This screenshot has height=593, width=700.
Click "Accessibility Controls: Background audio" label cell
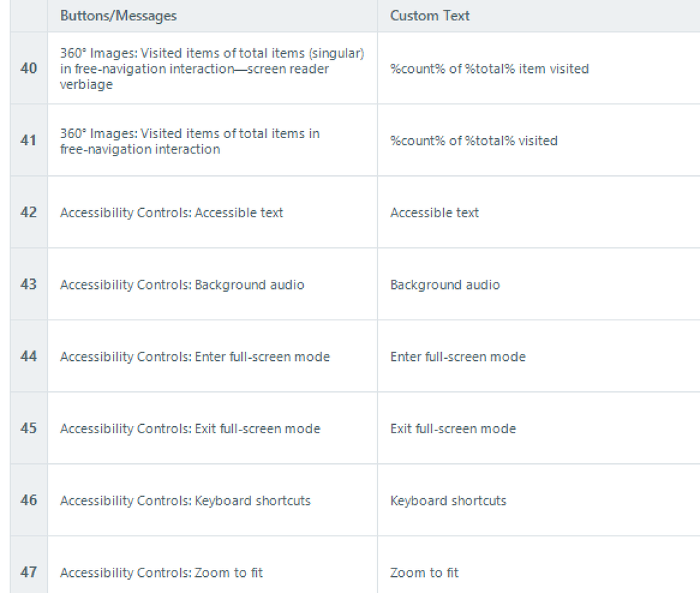tap(182, 285)
